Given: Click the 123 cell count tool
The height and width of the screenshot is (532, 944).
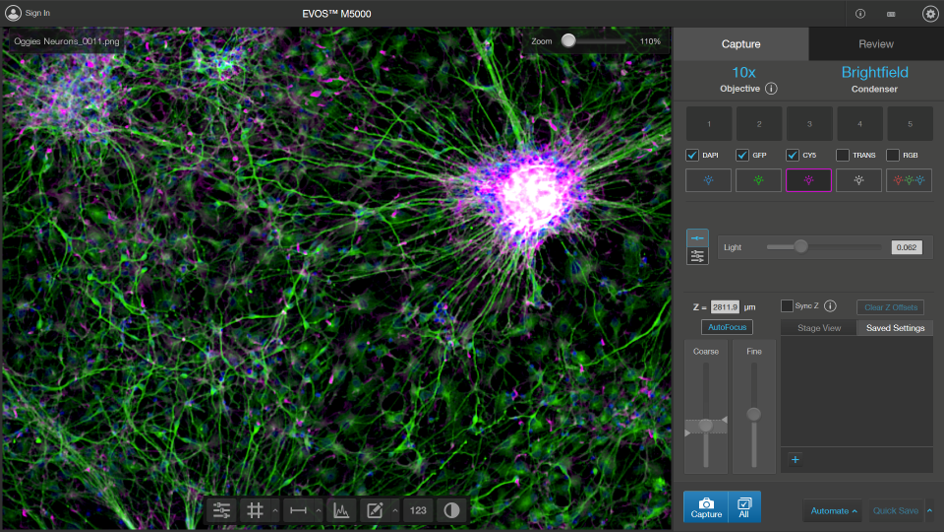Looking at the screenshot, I should tap(418, 510).
